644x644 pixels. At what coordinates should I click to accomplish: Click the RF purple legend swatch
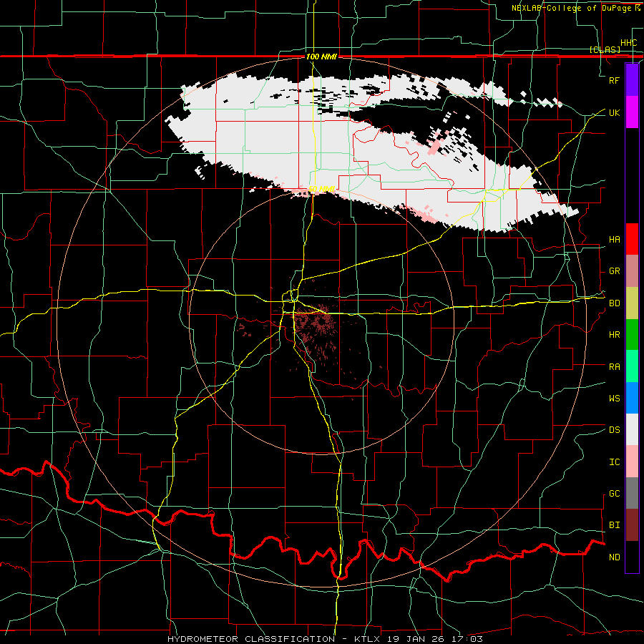point(632,80)
